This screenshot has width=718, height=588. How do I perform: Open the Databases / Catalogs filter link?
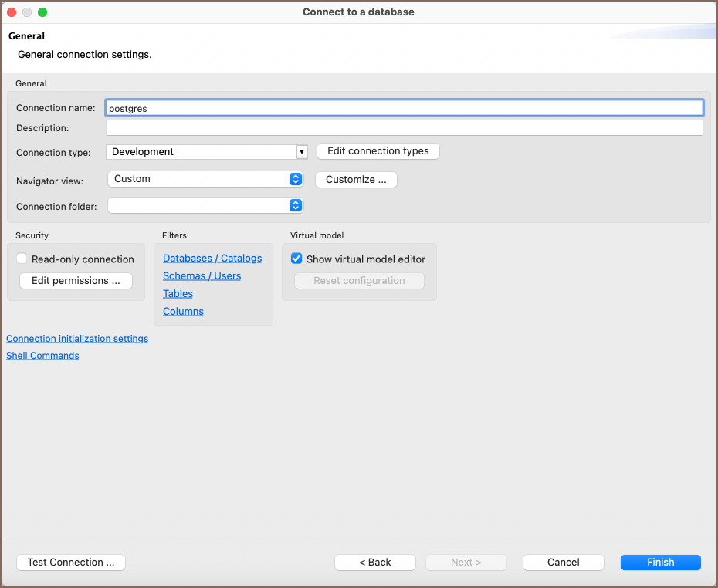click(212, 259)
